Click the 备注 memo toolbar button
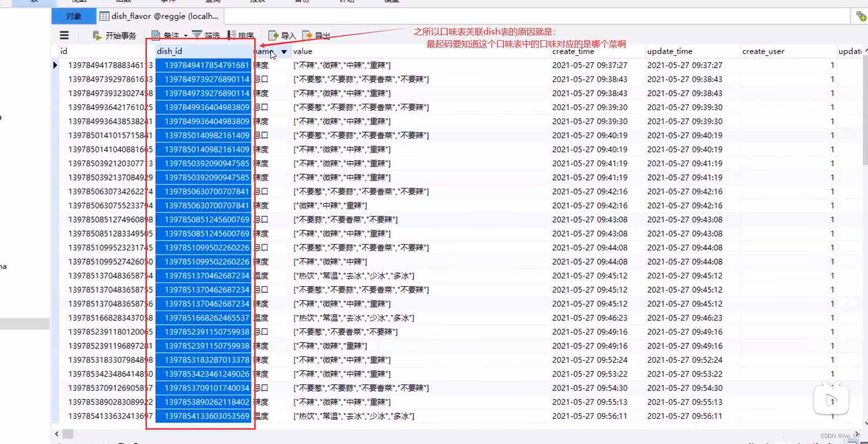868x444 pixels. coord(165,35)
